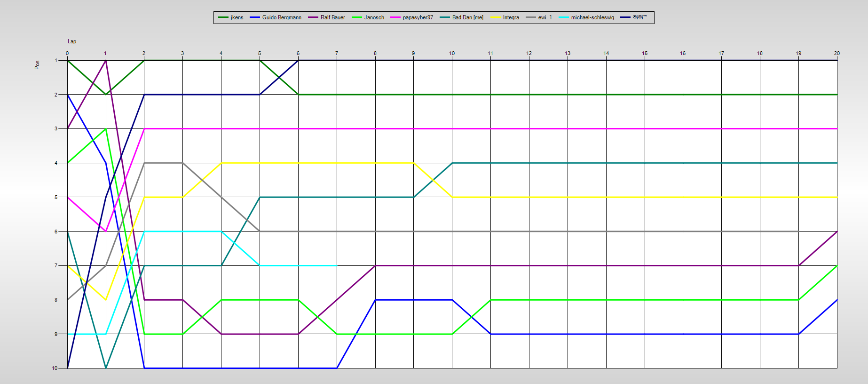Click the navy swatch of the last legend entry
Screen dimensions: 868x384
625,17
